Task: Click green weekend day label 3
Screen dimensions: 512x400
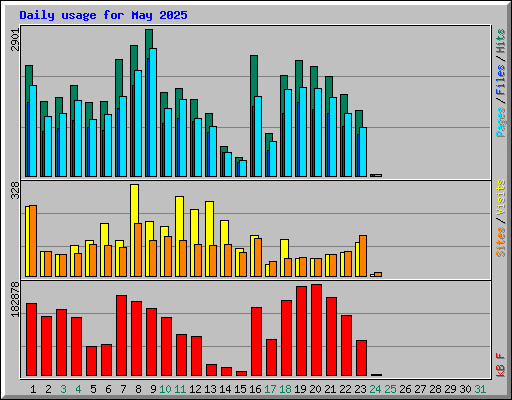Action: 63,389
